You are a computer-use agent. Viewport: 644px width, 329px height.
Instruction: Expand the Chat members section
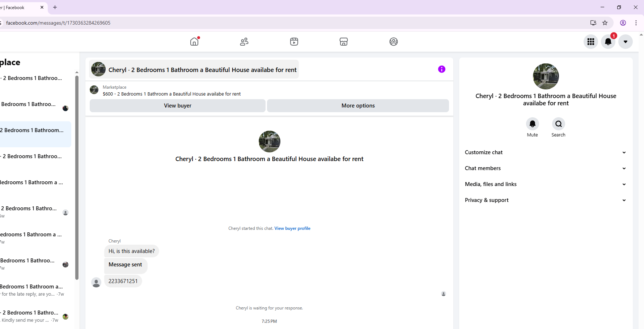(546, 168)
